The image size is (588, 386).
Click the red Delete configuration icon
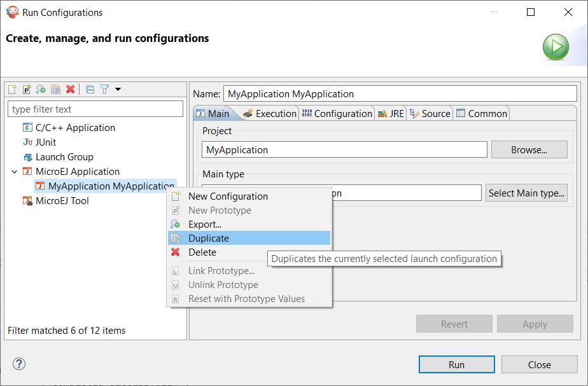coord(70,89)
